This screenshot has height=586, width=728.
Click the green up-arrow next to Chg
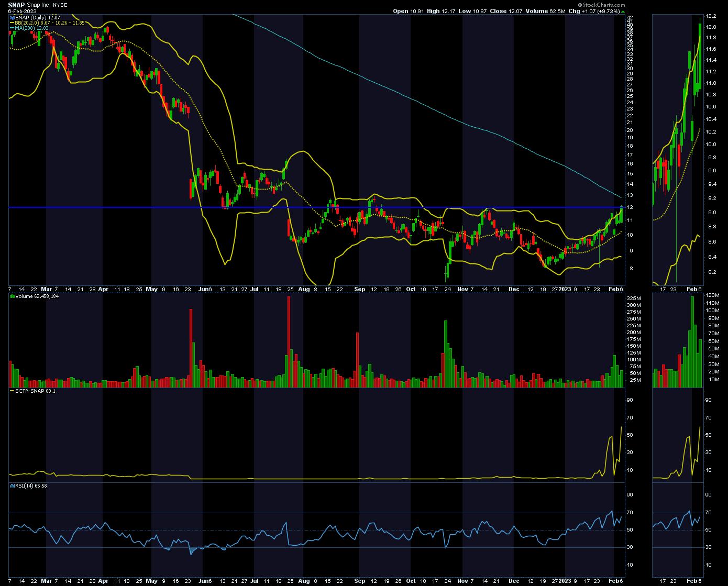622,11
